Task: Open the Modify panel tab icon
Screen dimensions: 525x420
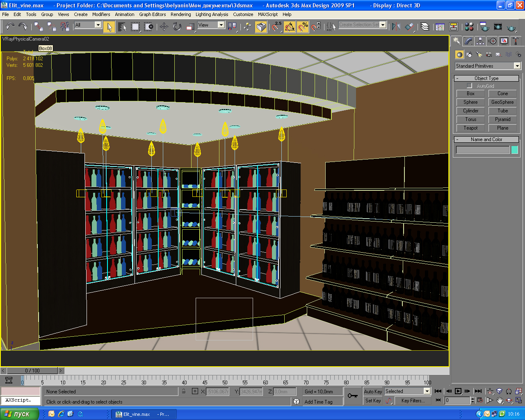Action: pos(468,41)
